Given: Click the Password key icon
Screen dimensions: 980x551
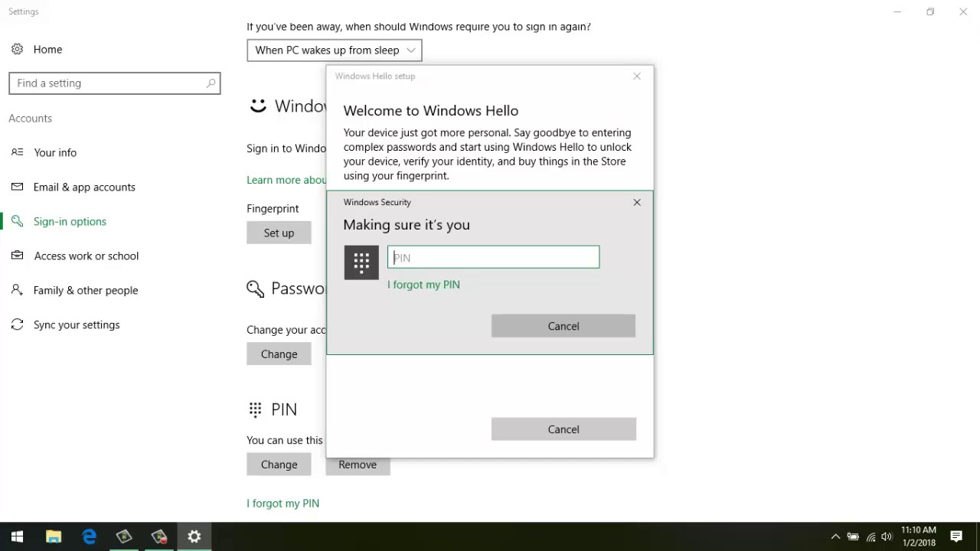Looking at the screenshot, I should [x=255, y=289].
